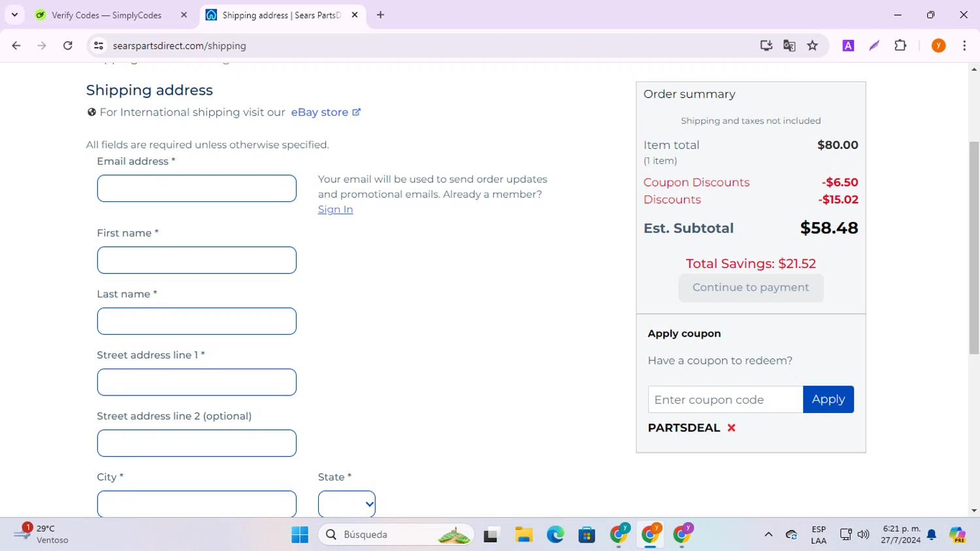Open the clock 6:21 p. m. date
Screen dimensions: 980x551
(x=900, y=535)
